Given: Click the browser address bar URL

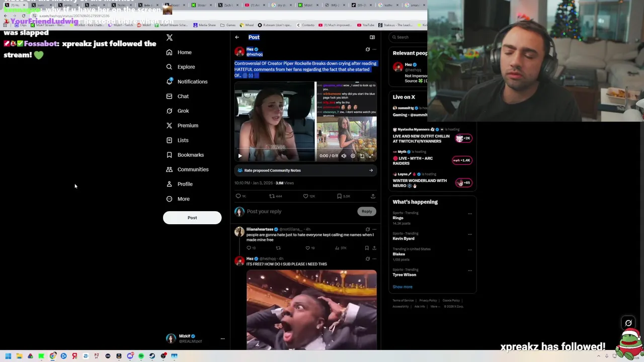Looking at the screenshot, I should (74, 16).
